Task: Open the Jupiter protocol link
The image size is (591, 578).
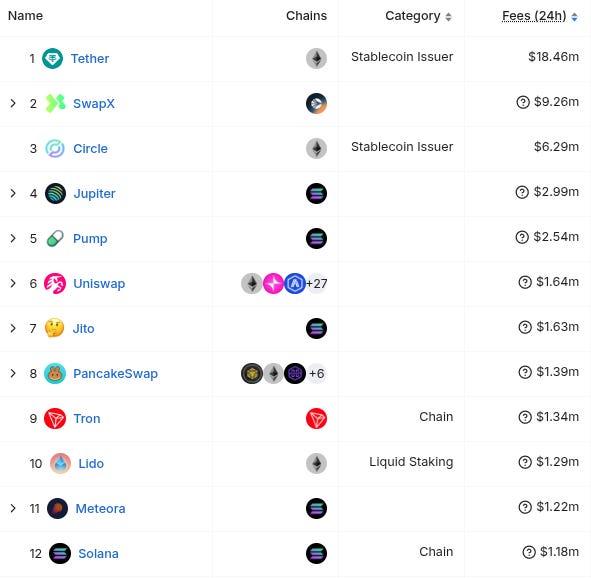Action: 94,193
